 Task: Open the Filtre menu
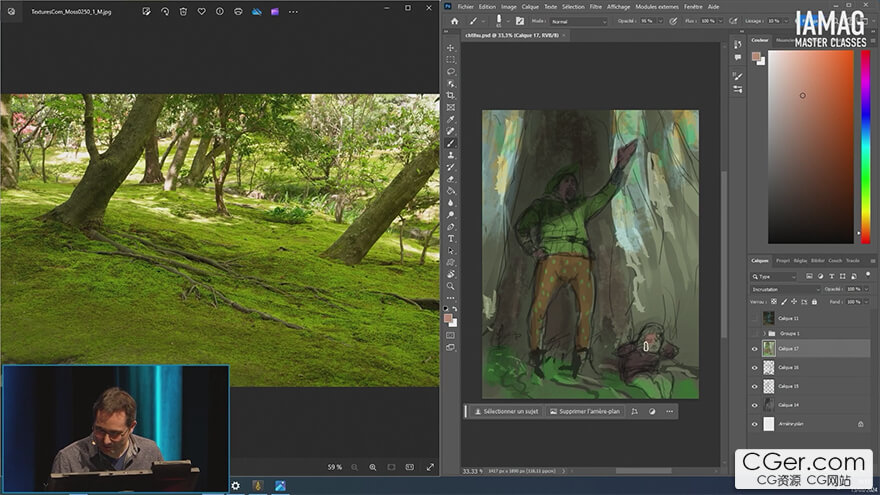tap(595, 6)
